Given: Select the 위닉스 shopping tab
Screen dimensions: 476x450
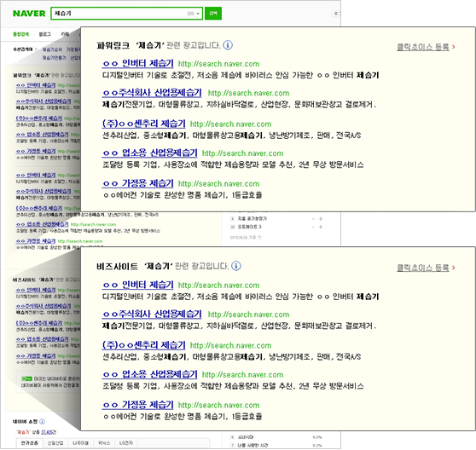Looking at the screenshot, I should pos(104,443).
